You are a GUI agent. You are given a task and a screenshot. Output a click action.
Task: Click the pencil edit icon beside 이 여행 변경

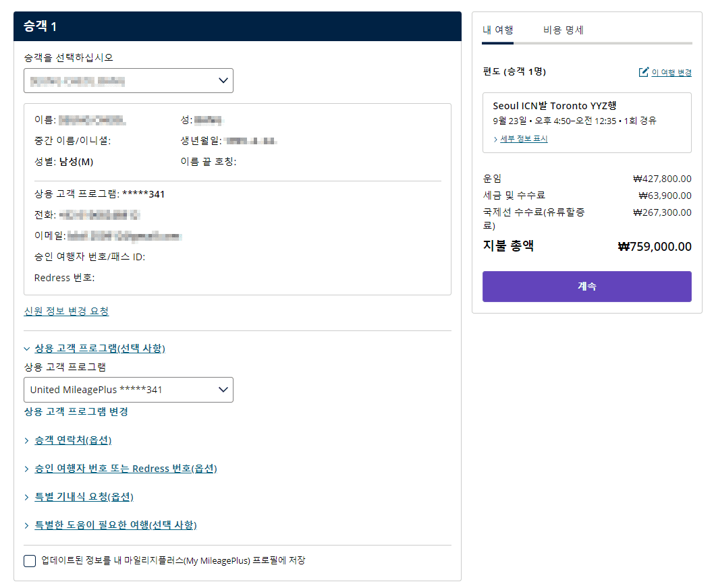click(x=644, y=73)
